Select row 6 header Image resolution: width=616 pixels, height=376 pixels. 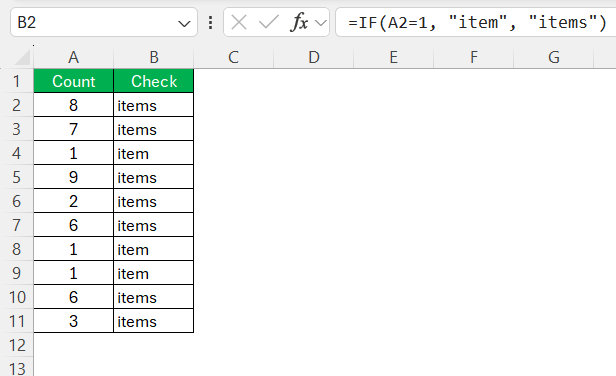coord(16,201)
